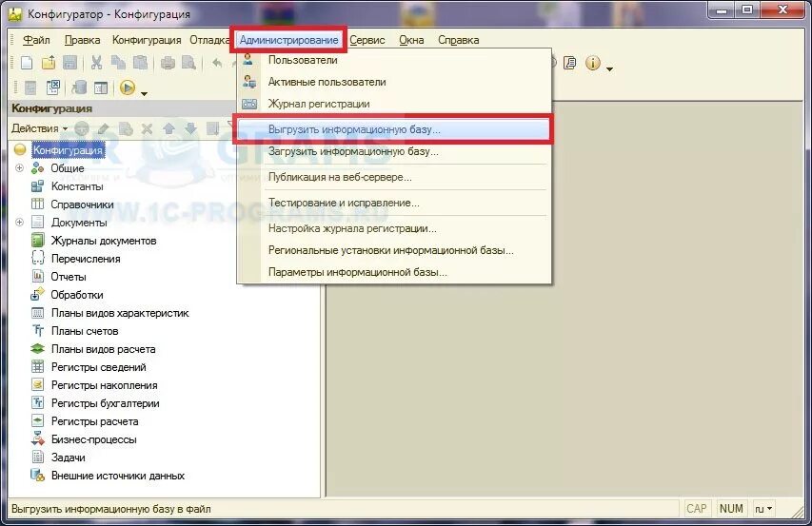Open the Отладка menu
Image resolution: width=812 pixels, height=526 pixels.
click(209, 40)
